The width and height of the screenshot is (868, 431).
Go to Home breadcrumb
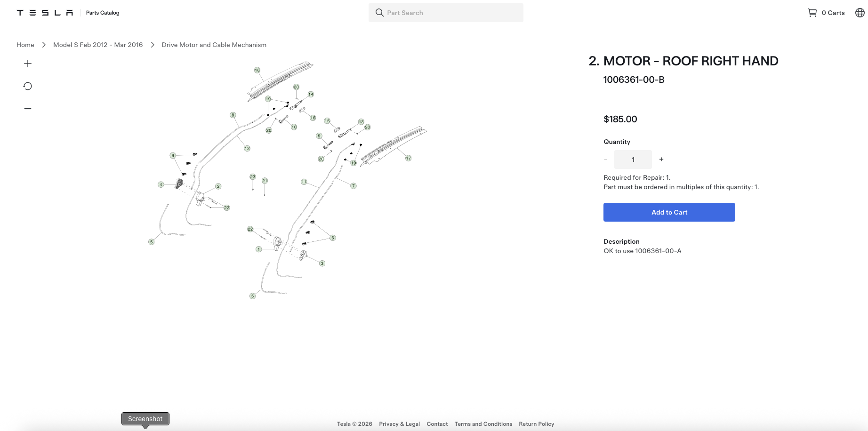pyautogui.click(x=25, y=45)
